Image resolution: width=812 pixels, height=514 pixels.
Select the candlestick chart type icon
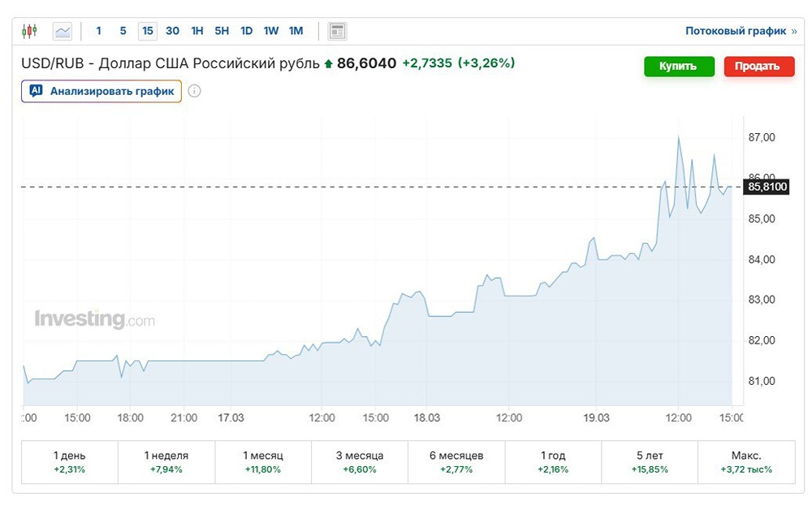tap(30, 32)
